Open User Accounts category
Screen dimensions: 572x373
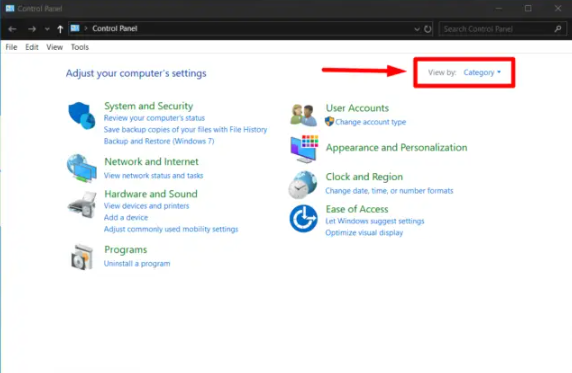(x=357, y=108)
